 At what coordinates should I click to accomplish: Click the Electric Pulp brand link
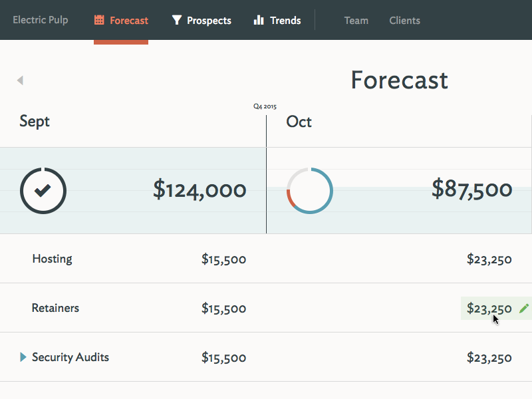(x=40, y=20)
